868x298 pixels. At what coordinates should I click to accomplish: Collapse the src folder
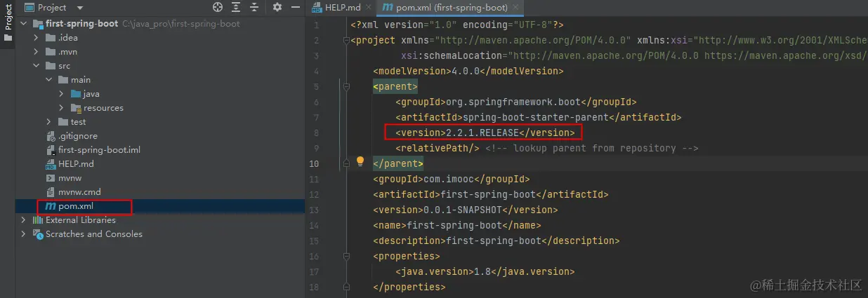(x=37, y=65)
